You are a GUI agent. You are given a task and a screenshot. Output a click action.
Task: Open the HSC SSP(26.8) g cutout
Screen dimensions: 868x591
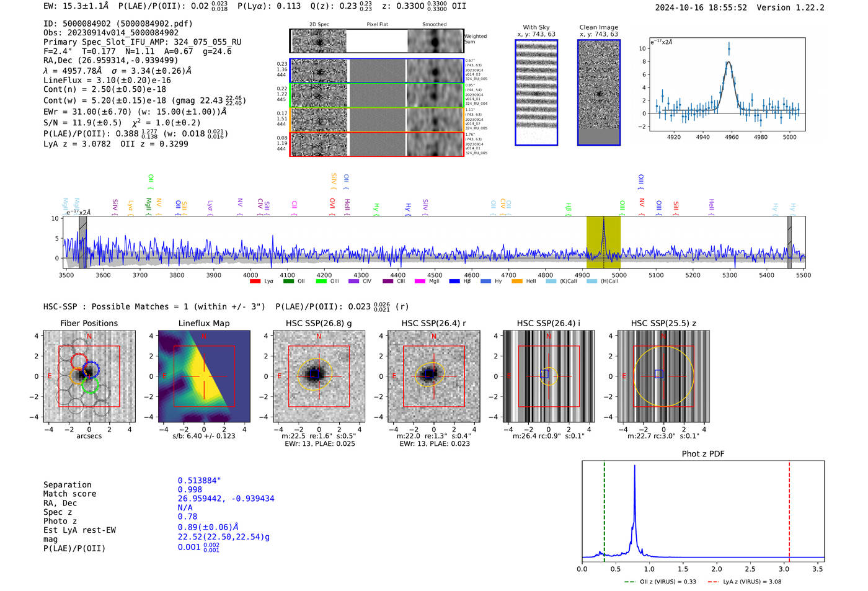tap(319, 376)
